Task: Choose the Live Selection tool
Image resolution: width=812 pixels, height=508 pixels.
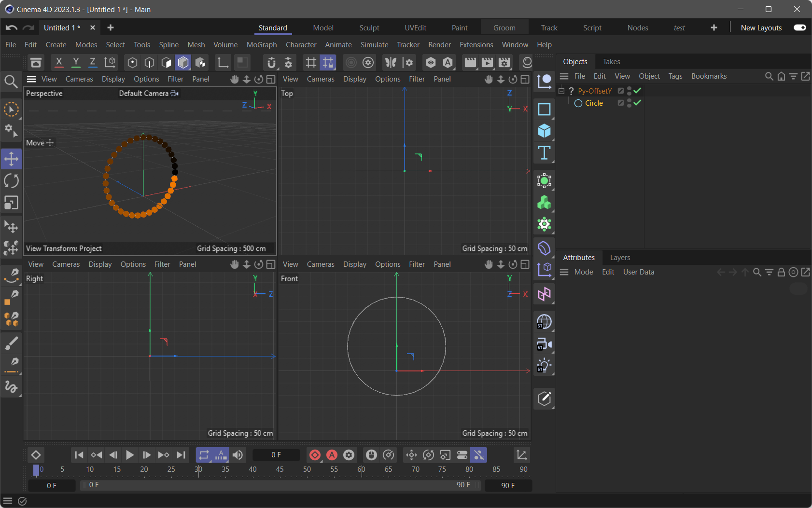Action: point(11,110)
